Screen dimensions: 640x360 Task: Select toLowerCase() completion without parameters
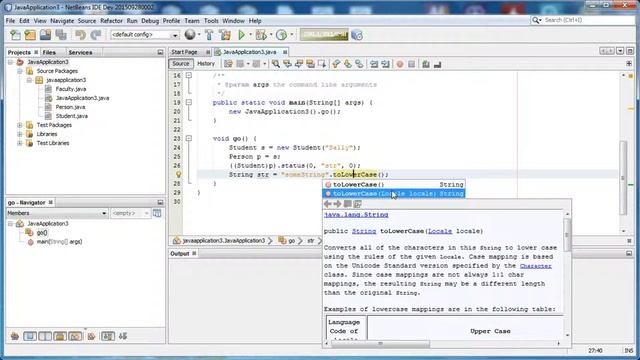click(394, 184)
